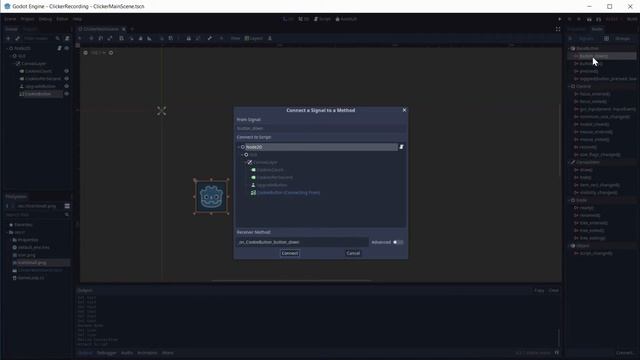Image resolution: width=640 pixels, height=360 pixels.
Task: Open script attached to Node2D in Scene dock
Action: (60, 48)
